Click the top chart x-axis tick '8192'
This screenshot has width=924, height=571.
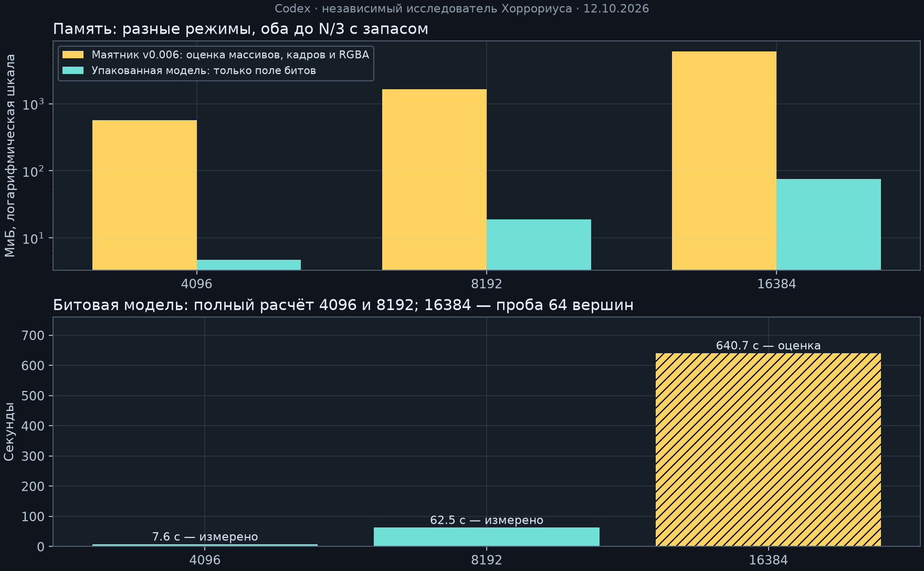pyautogui.click(x=487, y=284)
